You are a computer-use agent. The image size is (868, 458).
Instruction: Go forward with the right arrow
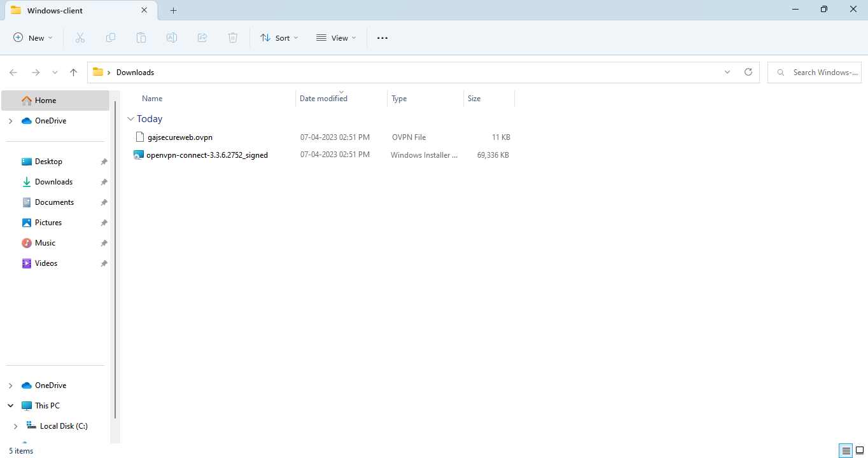point(36,73)
